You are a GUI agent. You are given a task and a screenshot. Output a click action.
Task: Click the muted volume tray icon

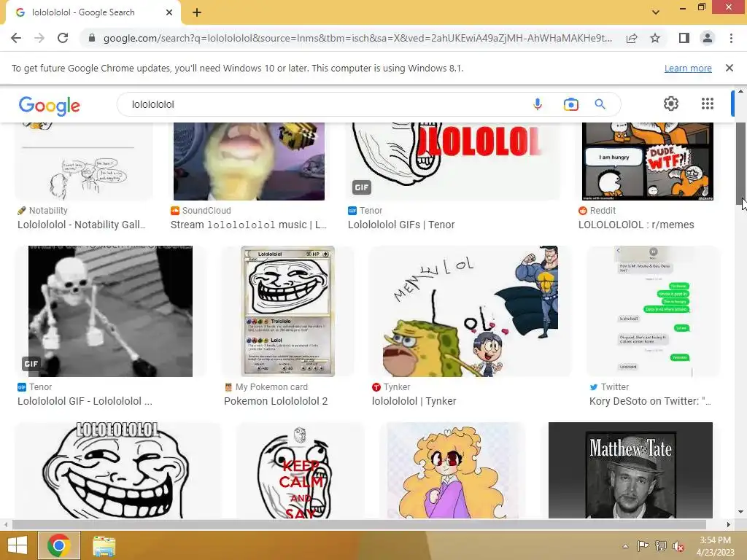point(678,546)
